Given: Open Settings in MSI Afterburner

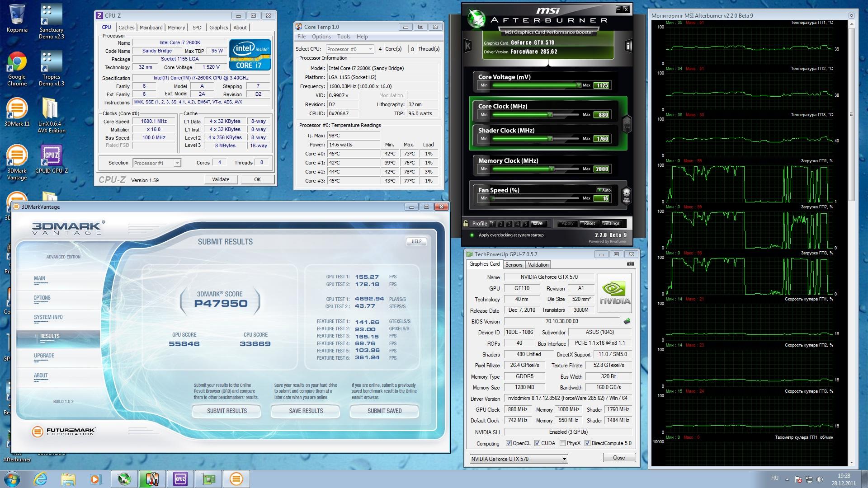Looking at the screenshot, I should tap(611, 224).
